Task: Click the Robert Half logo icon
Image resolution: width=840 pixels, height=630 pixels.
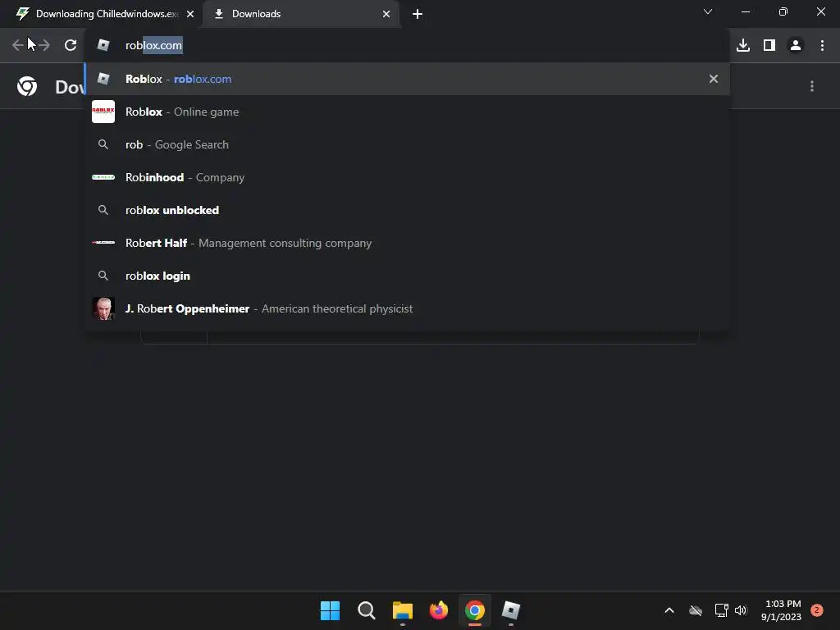Action: (103, 243)
